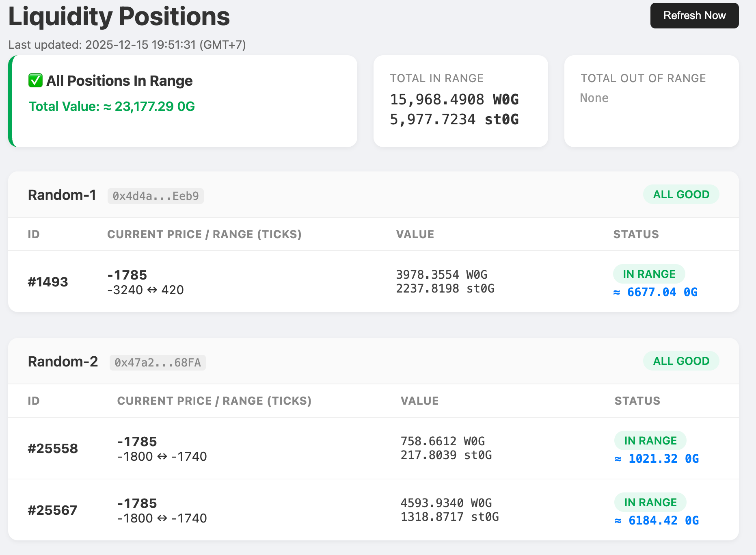This screenshot has height=555, width=756.
Task: Select position ID #25558
Action: pyautogui.click(x=53, y=449)
